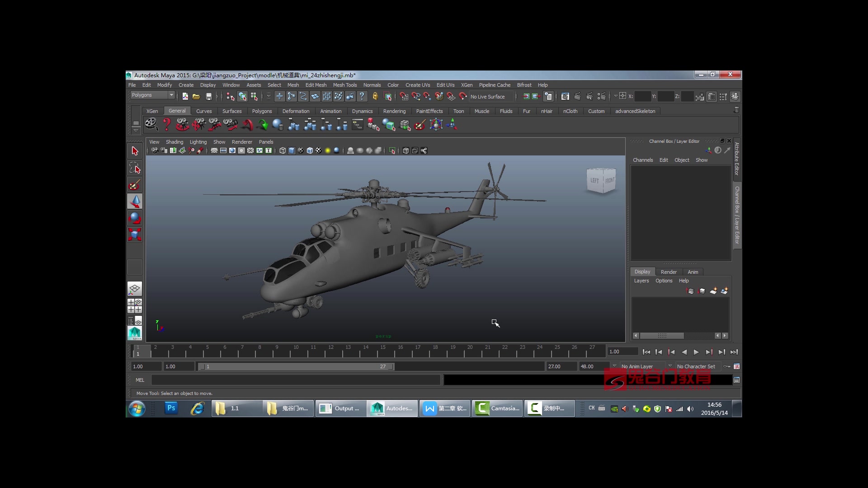Click the ViewCube in viewport
868x488 pixels.
(x=601, y=180)
